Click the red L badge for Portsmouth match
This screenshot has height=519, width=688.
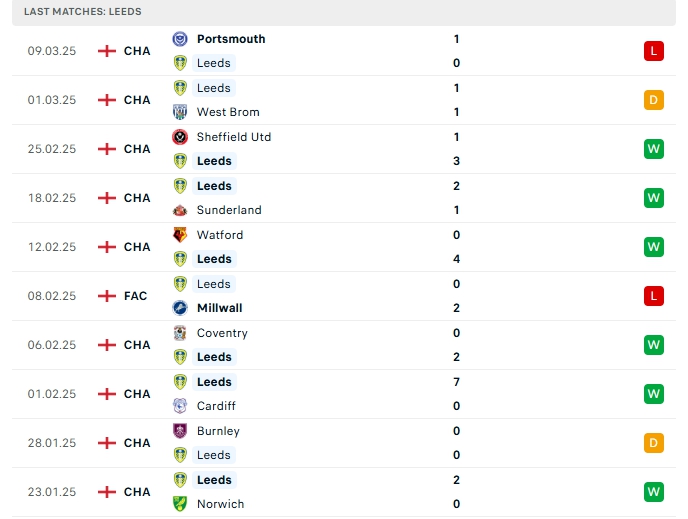(653, 51)
